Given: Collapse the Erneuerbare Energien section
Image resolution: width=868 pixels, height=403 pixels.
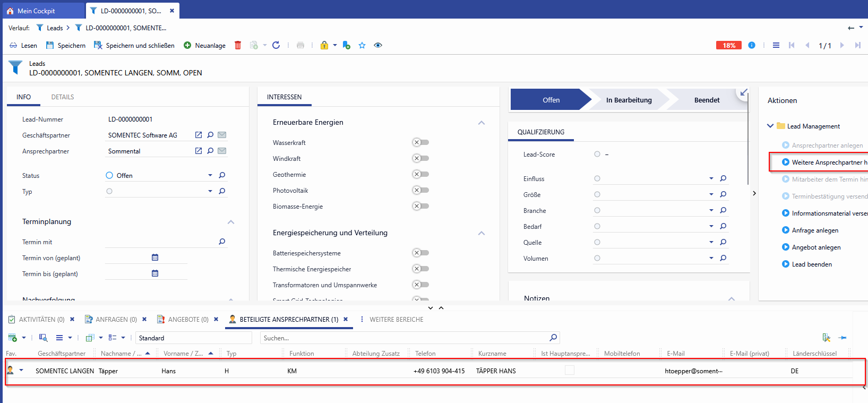Looking at the screenshot, I should 482,123.
